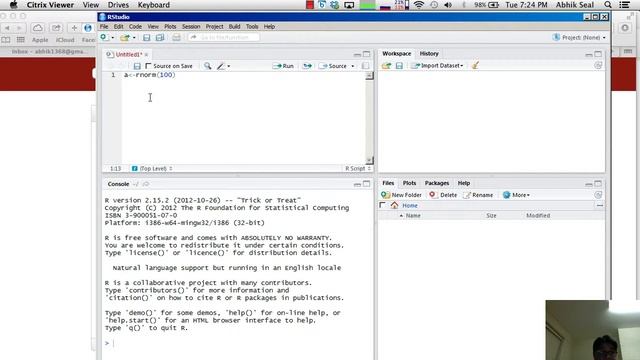Click the Project icon in RStudio toolbar
This screenshot has height=360, width=640.
556,37
